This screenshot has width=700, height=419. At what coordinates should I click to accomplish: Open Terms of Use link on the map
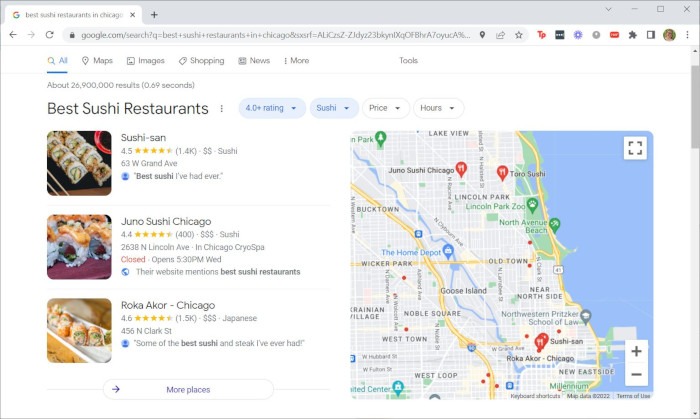pyautogui.click(x=633, y=396)
